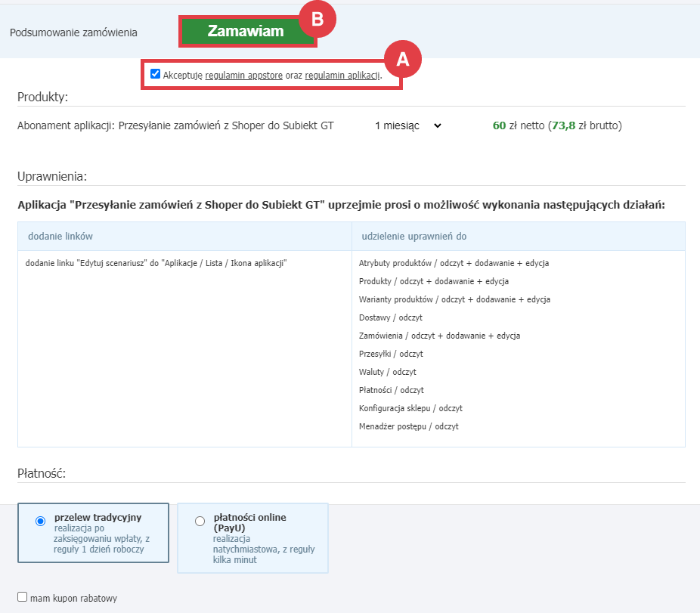Click the Konfiguracja sklepu permission entry

click(410, 408)
